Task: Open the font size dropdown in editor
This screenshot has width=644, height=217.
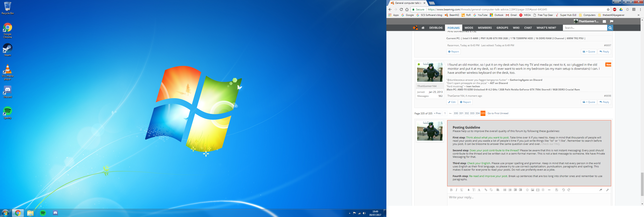Action: [474, 190]
